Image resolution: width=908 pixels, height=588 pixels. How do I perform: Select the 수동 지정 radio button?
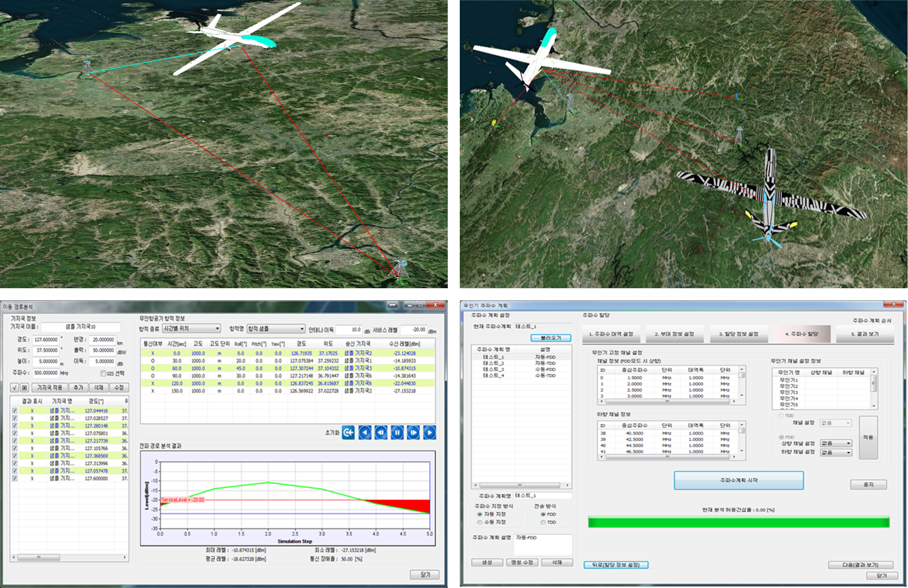[x=479, y=522]
